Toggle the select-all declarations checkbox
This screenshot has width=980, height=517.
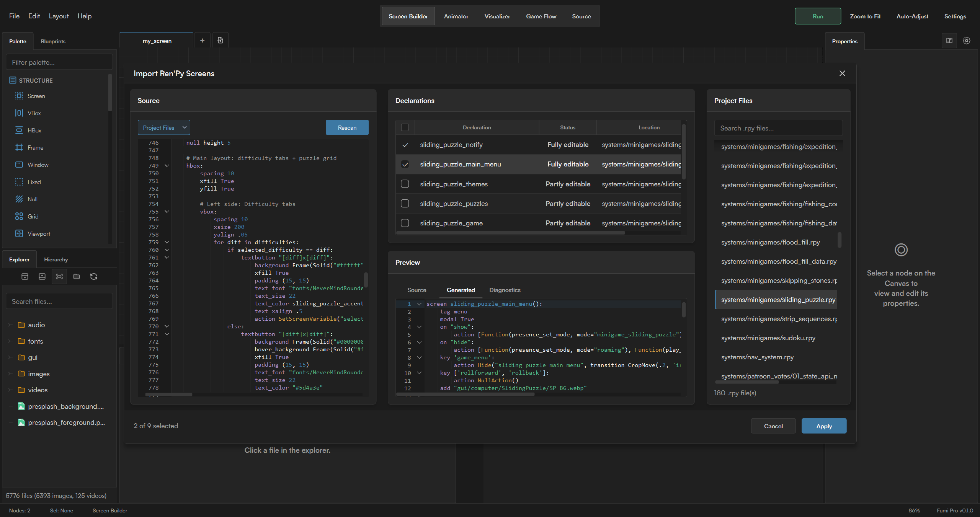(x=405, y=127)
